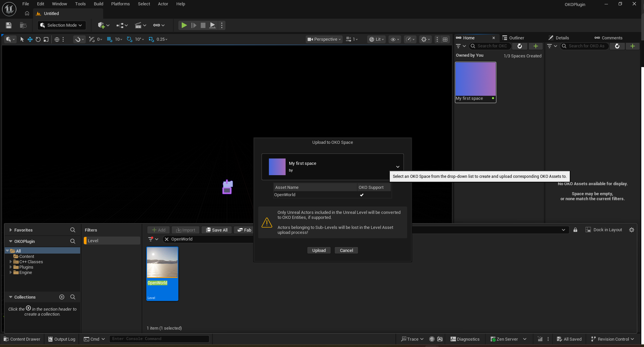Image resolution: width=644 pixels, height=347 pixels.
Task: Open surface snapping options
Action: click(79, 39)
